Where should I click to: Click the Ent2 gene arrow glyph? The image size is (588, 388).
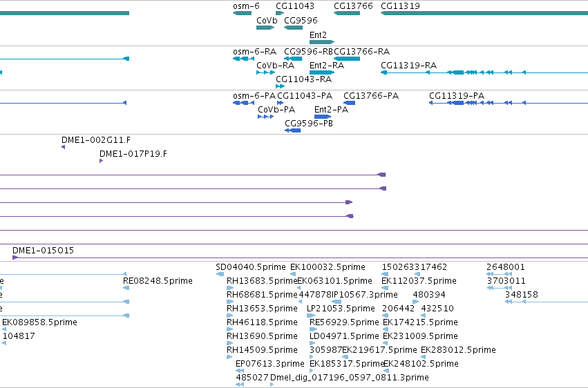tap(322, 42)
